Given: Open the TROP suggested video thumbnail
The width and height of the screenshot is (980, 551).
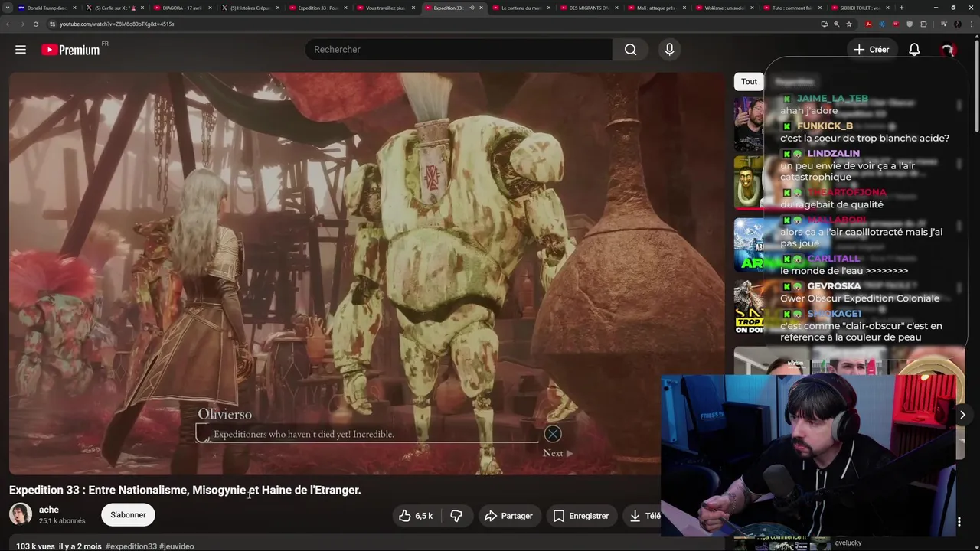Looking at the screenshot, I should pyautogui.click(x=749, y=306).
